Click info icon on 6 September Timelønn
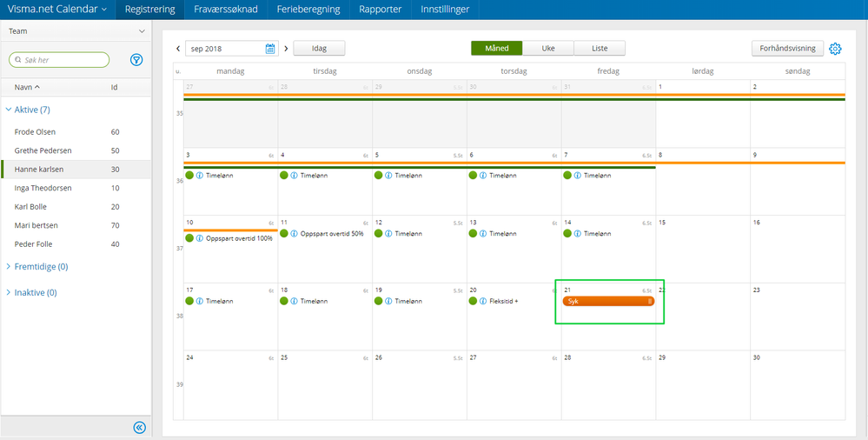868x440 pixels. pos(483,175)
